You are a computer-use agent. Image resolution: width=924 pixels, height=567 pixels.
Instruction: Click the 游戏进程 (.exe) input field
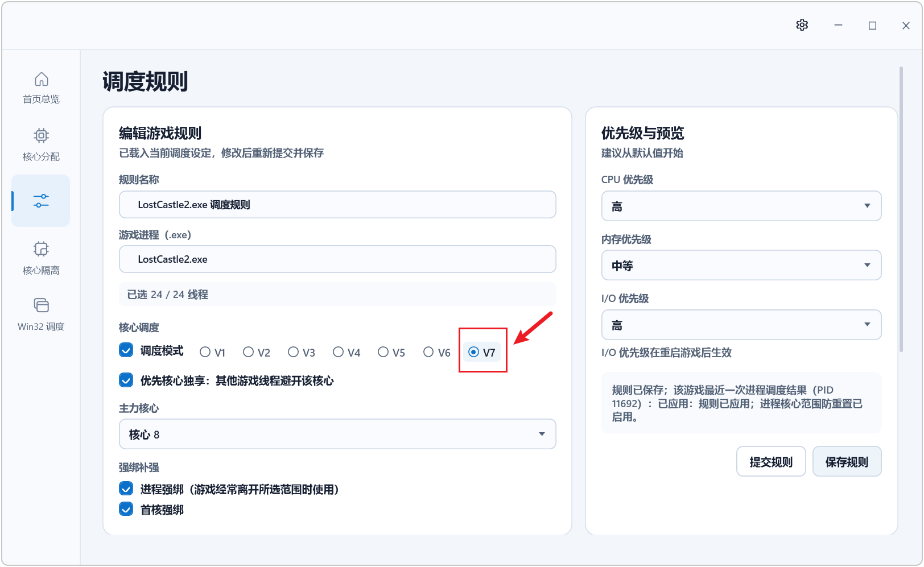click(337, 259)
